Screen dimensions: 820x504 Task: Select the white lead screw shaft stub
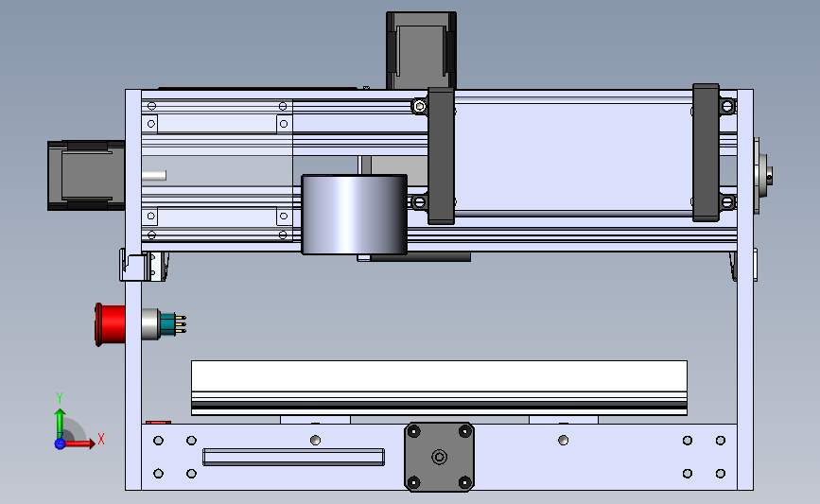[154, 175]
